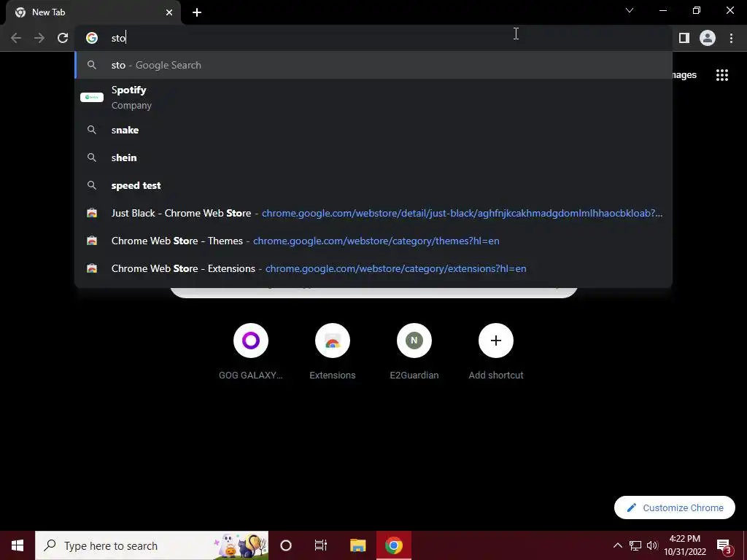Open Chrome Web Store Extensions suggestion

tap(373, 268)
